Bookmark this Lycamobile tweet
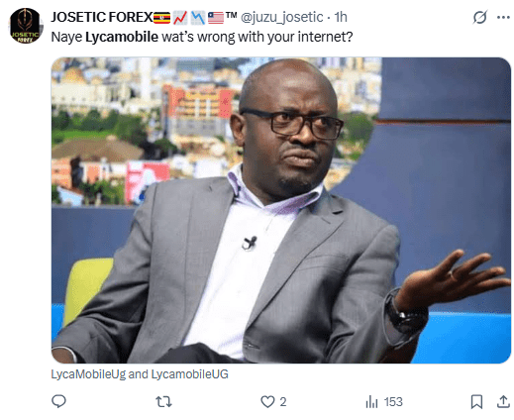Viewport: 514px width, 420px height. pyautogui.click(x=476, y=402)
